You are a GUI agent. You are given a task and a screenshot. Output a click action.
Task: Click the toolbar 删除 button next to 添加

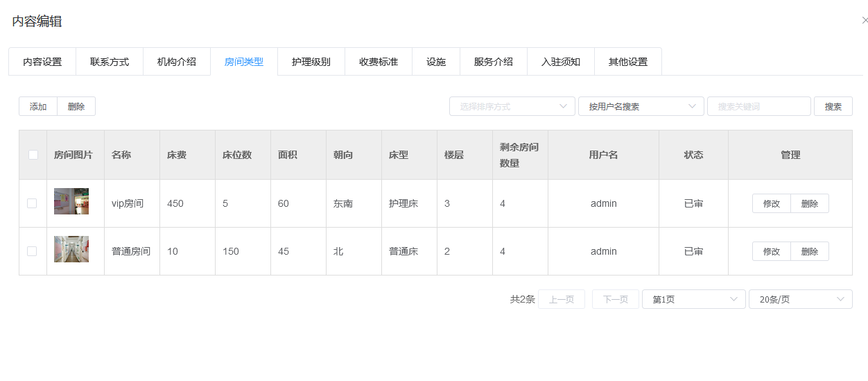[76, 106]
